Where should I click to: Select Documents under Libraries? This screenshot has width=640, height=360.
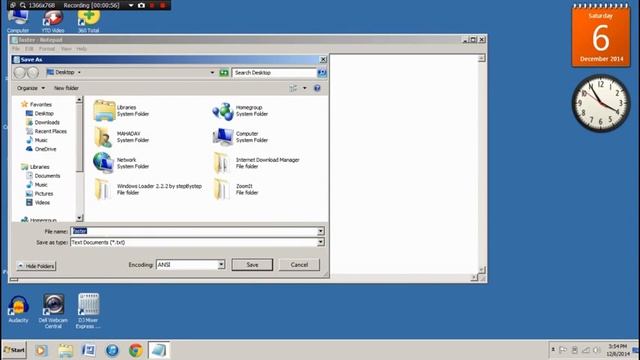point(43,176)
